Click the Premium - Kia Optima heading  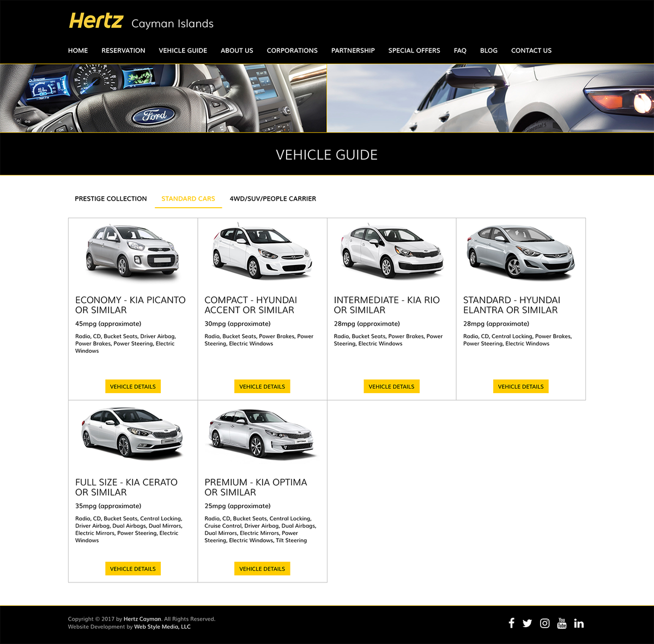pos(256,487)
